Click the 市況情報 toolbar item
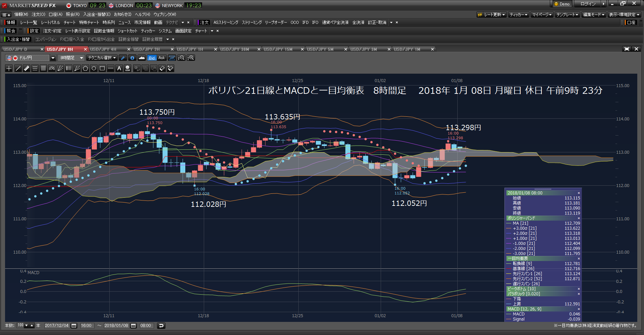The width and height of the screenshot is (644, 335). tap(142, 23)
